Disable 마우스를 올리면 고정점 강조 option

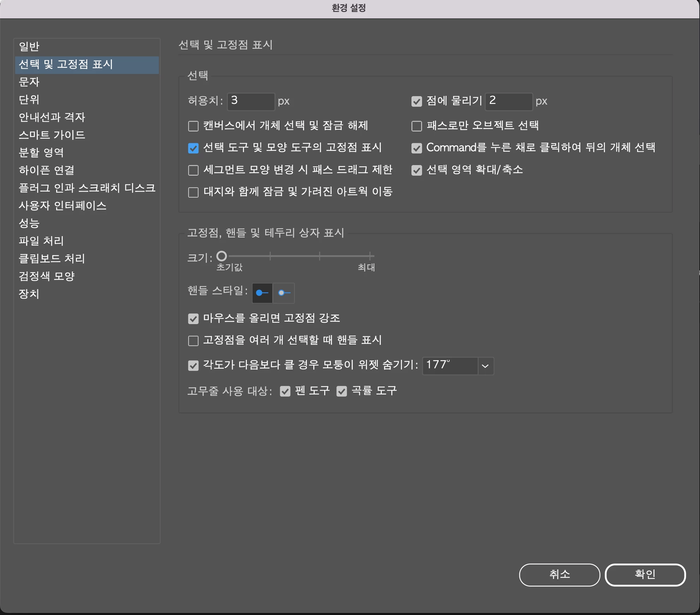[193, 319]
